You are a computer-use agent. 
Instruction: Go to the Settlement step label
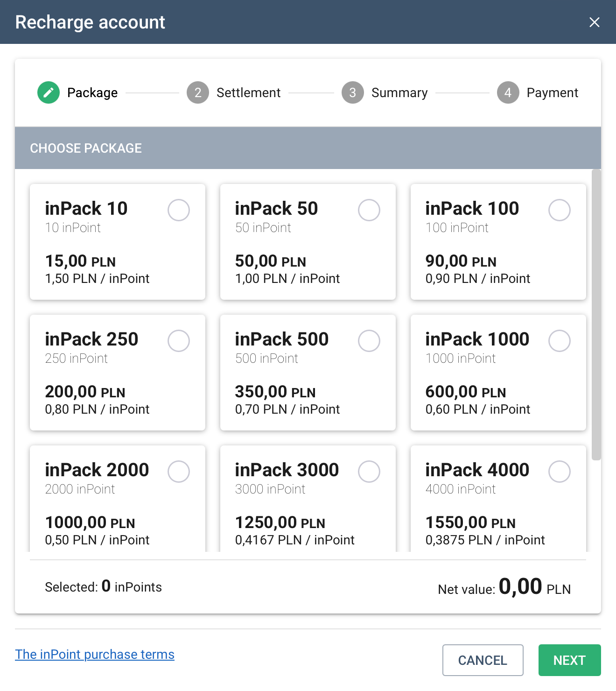tap(248, 92)
